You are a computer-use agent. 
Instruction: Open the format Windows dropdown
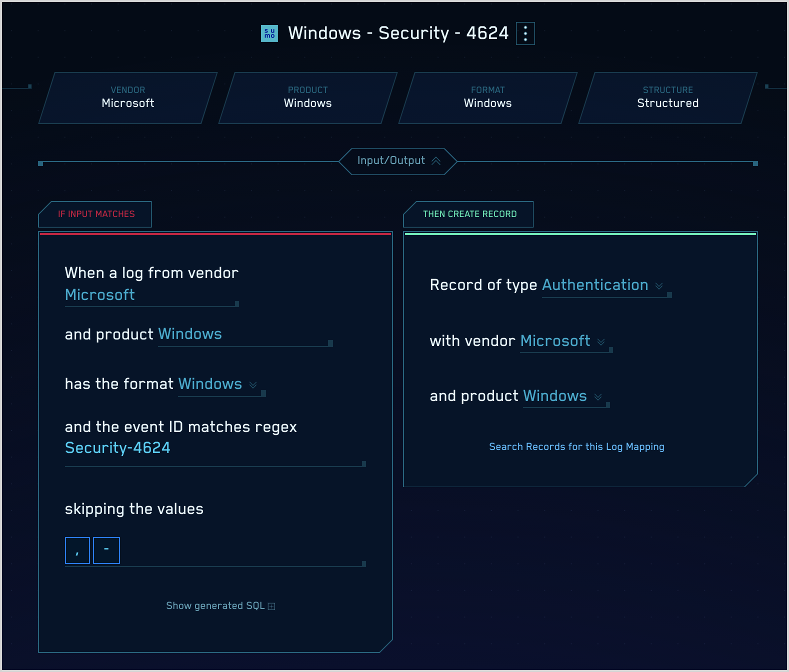pos(253,384)
